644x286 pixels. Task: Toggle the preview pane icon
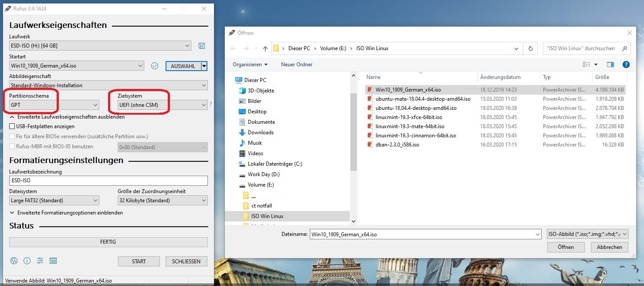click(610, 65)
